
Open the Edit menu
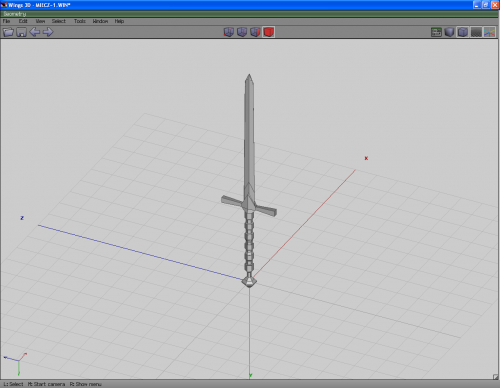[23, 21]
